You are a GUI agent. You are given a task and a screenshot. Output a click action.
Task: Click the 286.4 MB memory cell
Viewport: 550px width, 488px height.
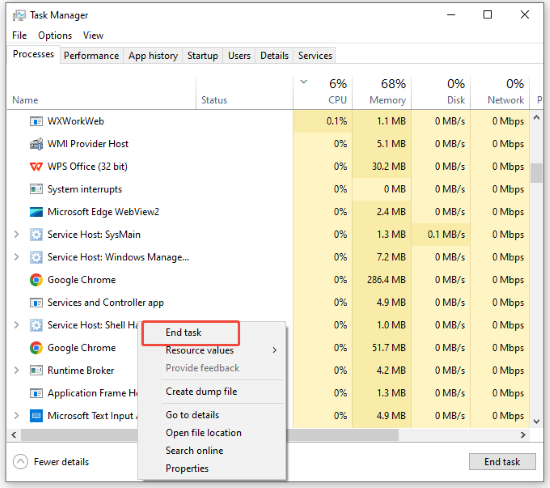(382, 280)
